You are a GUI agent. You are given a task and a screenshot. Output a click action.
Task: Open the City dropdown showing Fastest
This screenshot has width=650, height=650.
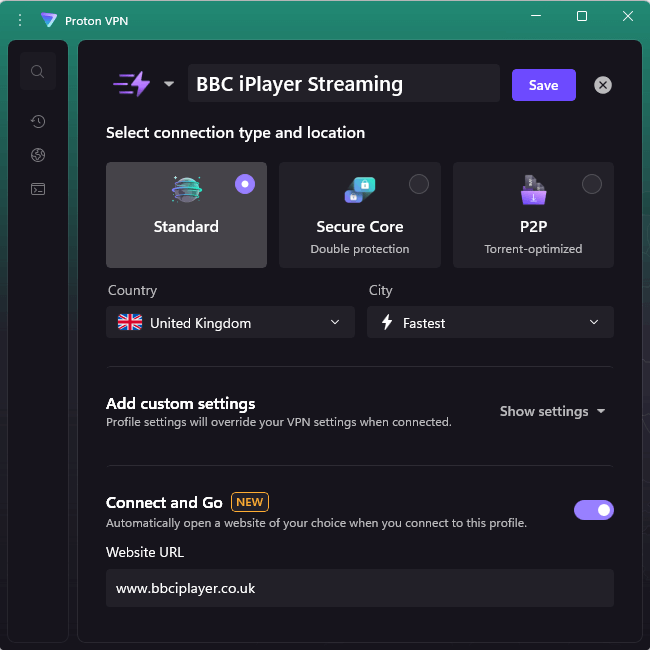pyautogui.click(x=490, y=322)
